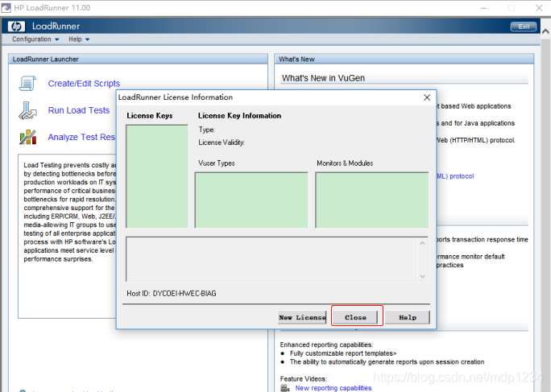This screenshot has height=392, width=551.
Task: Click Help button in license dialog
Action: (x=408, y=317)
